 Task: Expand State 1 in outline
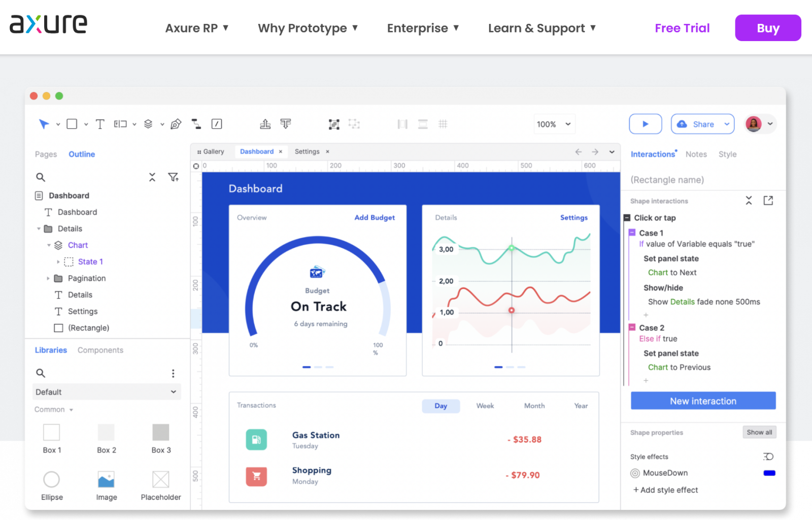point(58,262)
